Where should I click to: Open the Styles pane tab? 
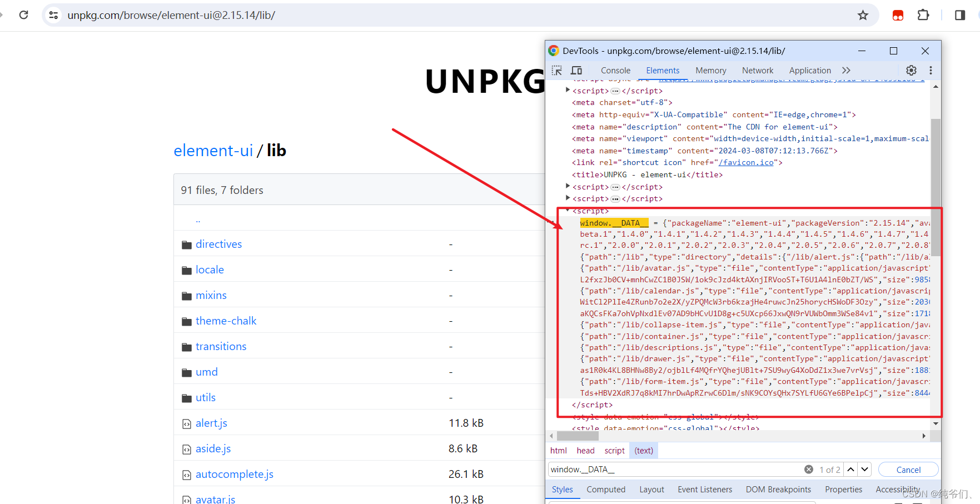[562, 490]
